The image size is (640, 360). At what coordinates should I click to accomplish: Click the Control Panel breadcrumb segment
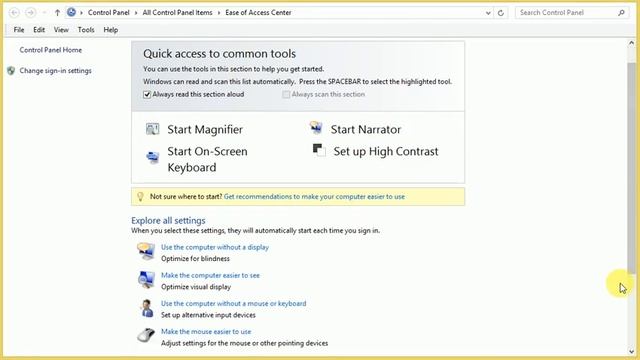pos(109,13)
